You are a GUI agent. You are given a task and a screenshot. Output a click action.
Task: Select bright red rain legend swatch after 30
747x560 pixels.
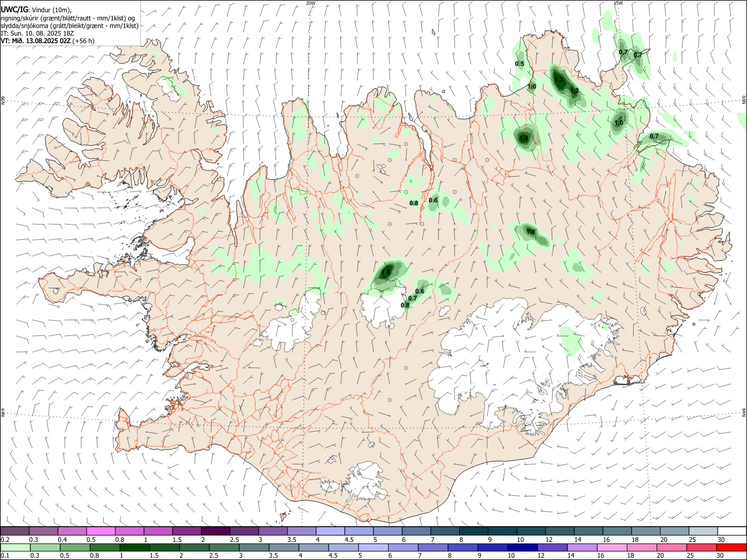731,547
